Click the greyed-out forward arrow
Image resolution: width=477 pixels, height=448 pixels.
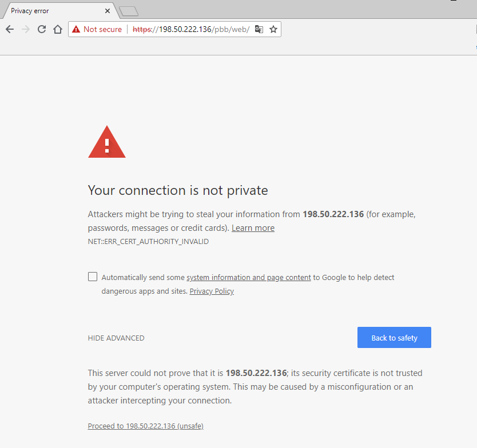(x=26, y=29)
